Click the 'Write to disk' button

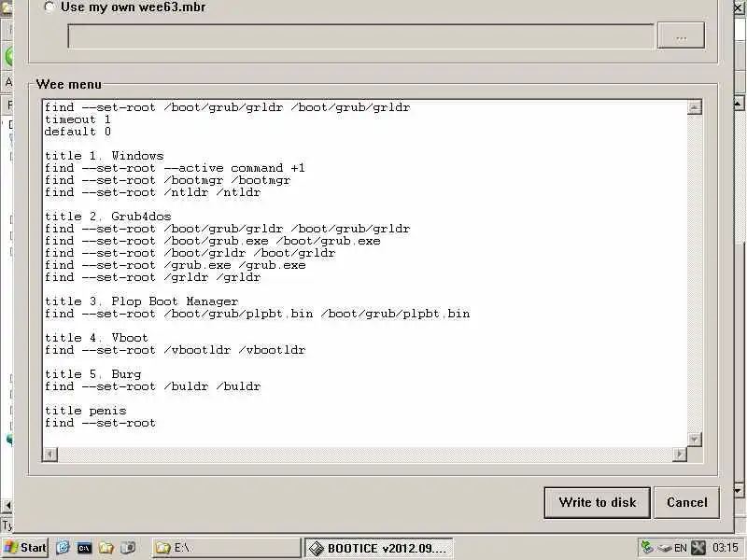[597, 502]
